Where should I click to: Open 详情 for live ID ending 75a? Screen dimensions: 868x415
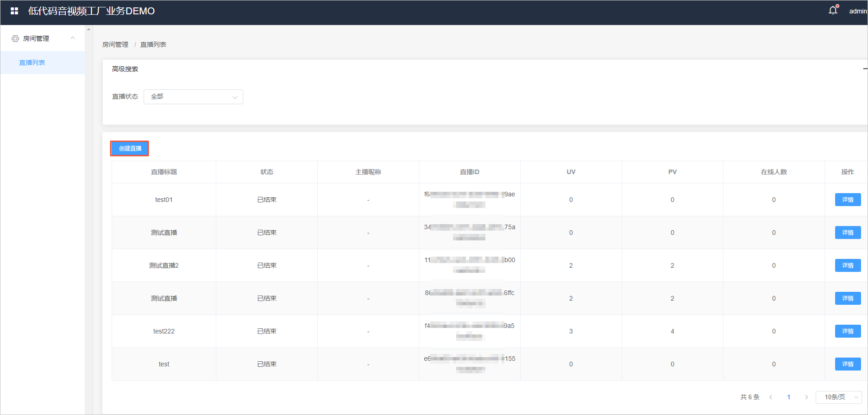[x=848, y=233]
